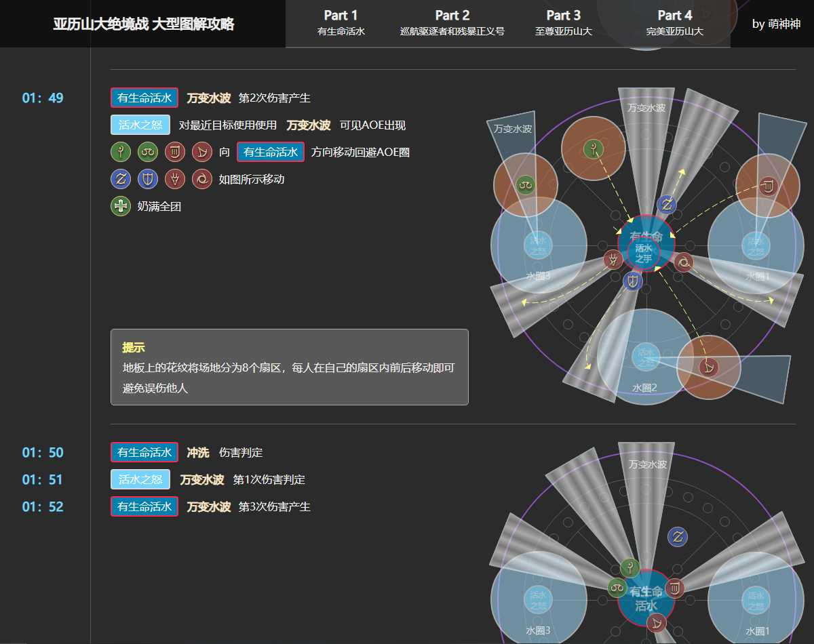Switch to the Part 2 巡航驱逐者和残暴正义号 tab
The height and width of the screenshot is (644, 814).
(452, 23)
